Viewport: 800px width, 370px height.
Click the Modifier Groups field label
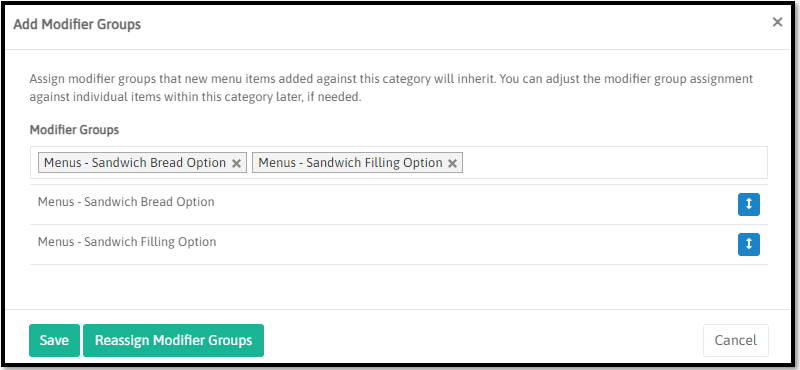pos(74,130)
